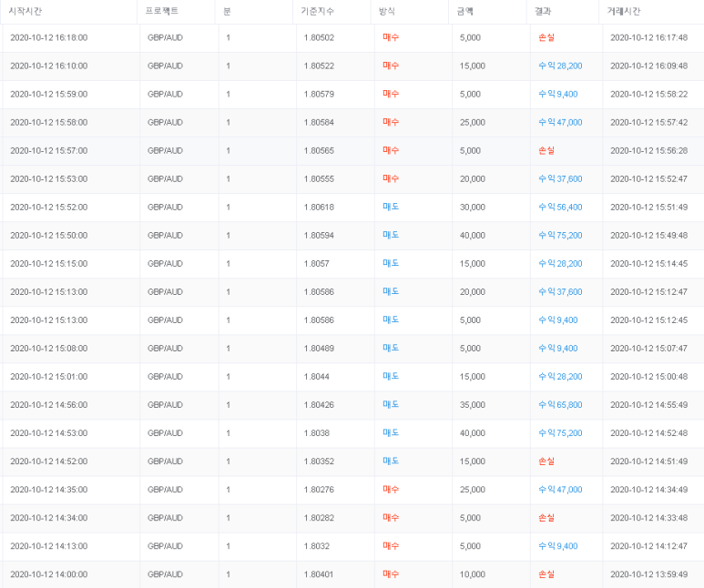Select start time 2020-10-12 14:56:00
704x588 pixels.
[x=49, y=405]
